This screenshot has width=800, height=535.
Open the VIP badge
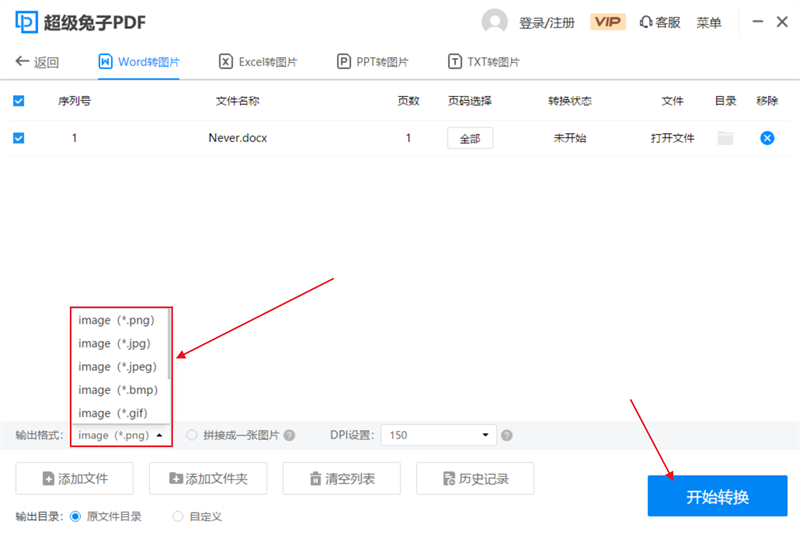pos(608,22)
